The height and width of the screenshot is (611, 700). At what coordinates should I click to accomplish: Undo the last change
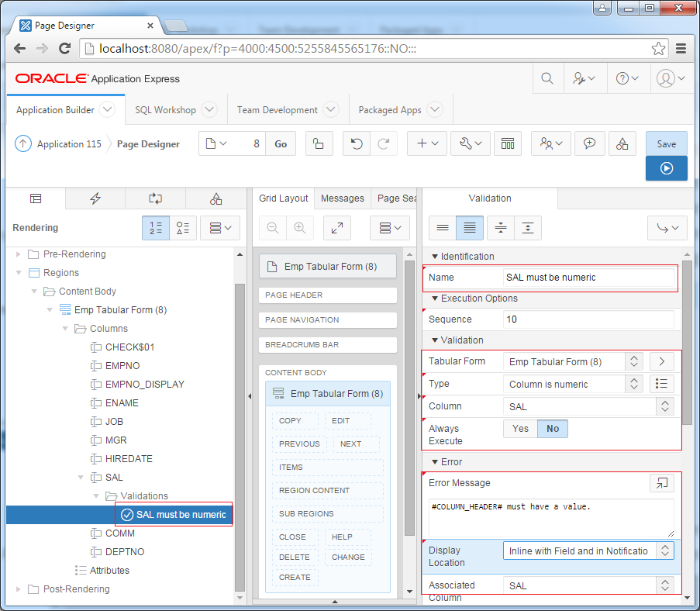357,143
